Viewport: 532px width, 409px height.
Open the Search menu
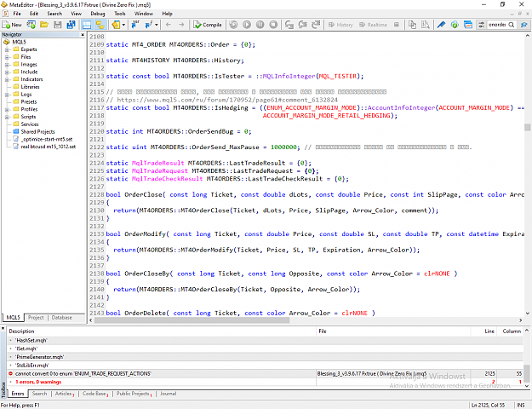(54, 14)
